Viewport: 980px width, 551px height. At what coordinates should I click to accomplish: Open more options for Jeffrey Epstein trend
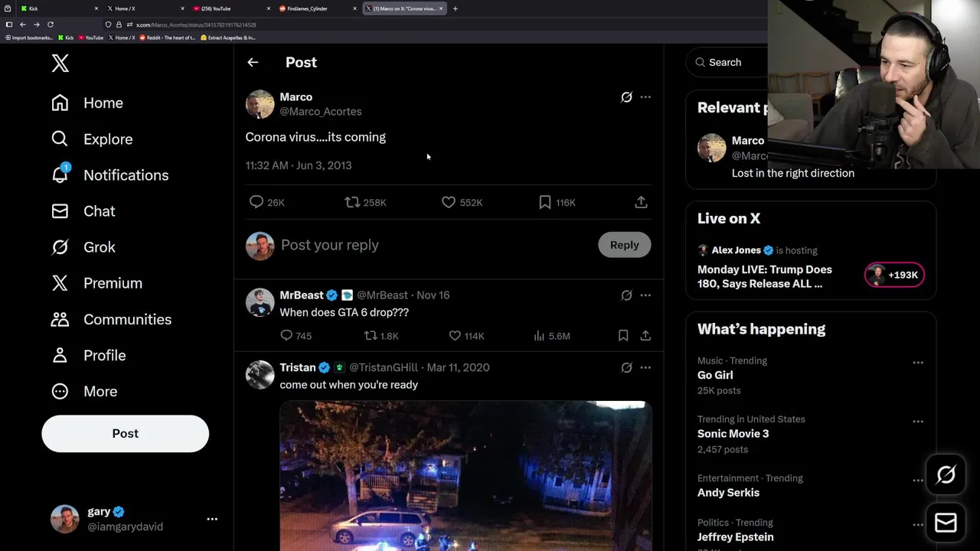pos(918,525)
